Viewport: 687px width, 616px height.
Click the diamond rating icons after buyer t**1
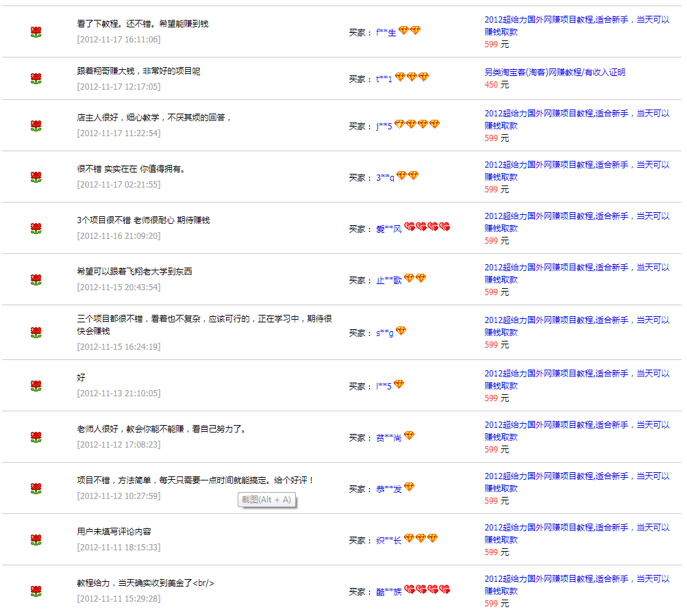(x=412, y=77)
